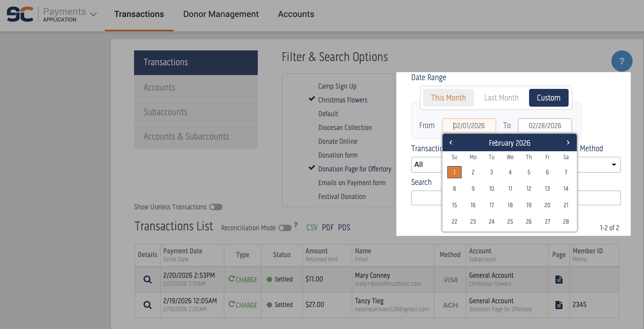
Task: Open details magnifier for Tanzy Tieg transaction
Action: point(148,305)
